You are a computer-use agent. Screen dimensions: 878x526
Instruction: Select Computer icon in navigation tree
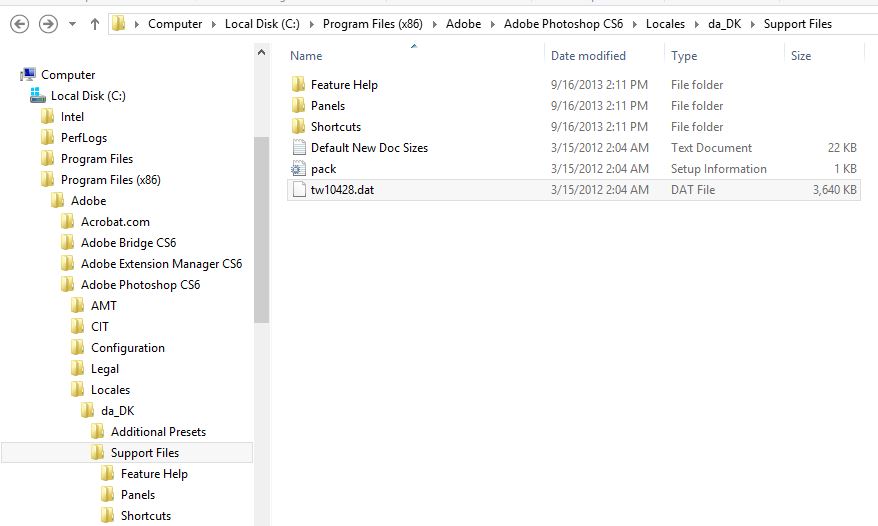click(x=27, y=75)
